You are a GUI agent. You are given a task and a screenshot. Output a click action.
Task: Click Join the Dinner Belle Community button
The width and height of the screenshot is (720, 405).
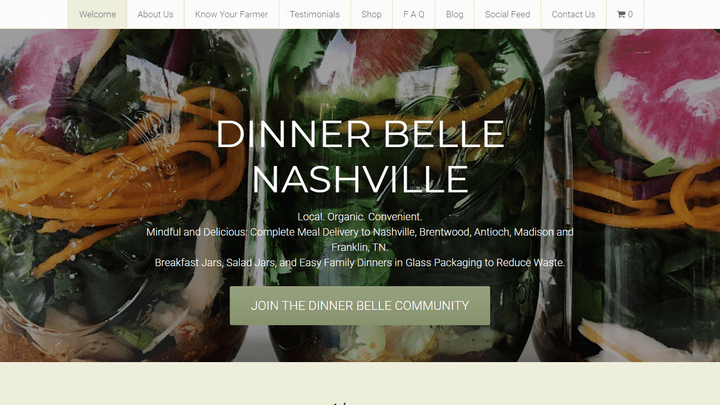pos(360,306)
